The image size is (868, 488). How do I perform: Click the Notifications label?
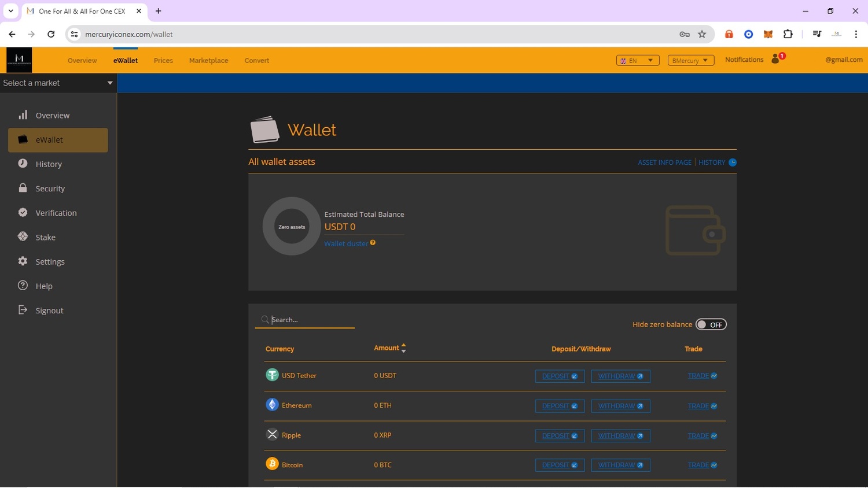pos(744,60)
